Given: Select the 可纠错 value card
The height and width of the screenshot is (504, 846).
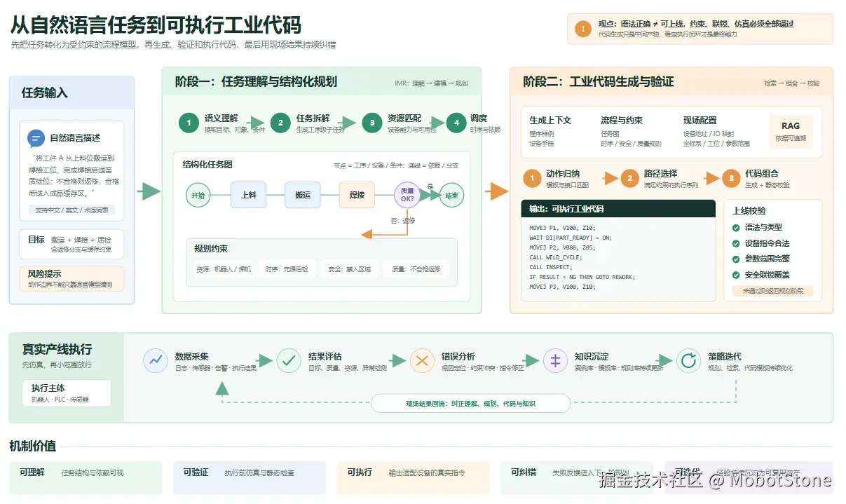Looking at the screenshot, I should coord(577,477).
